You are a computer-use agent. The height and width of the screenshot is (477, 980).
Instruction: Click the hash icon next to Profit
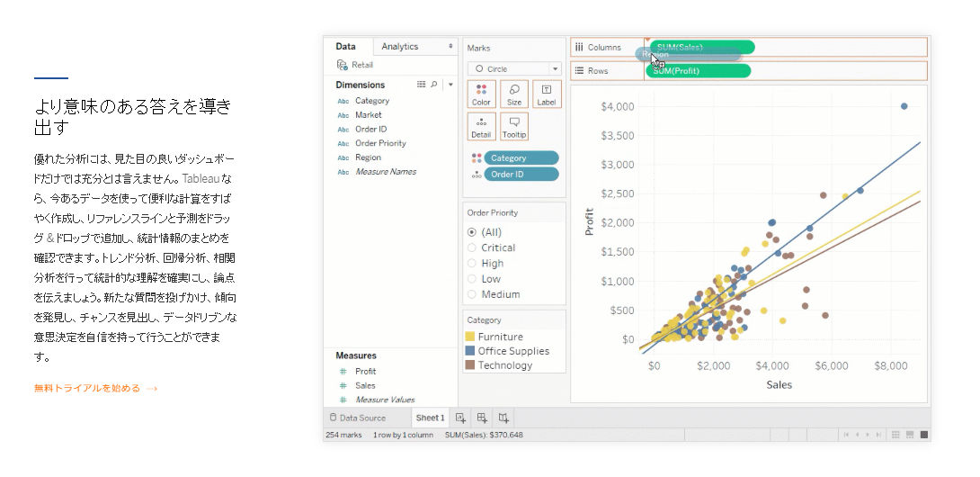coord(343,372)
